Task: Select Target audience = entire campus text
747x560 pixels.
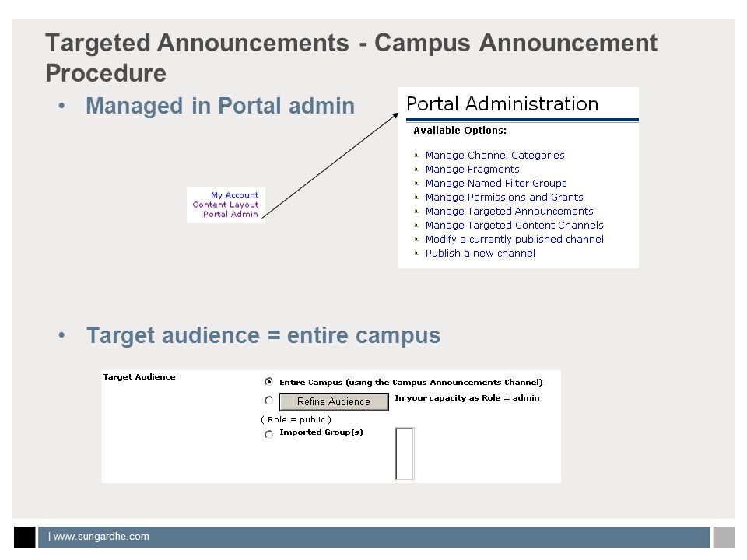Action: (263, 335)
